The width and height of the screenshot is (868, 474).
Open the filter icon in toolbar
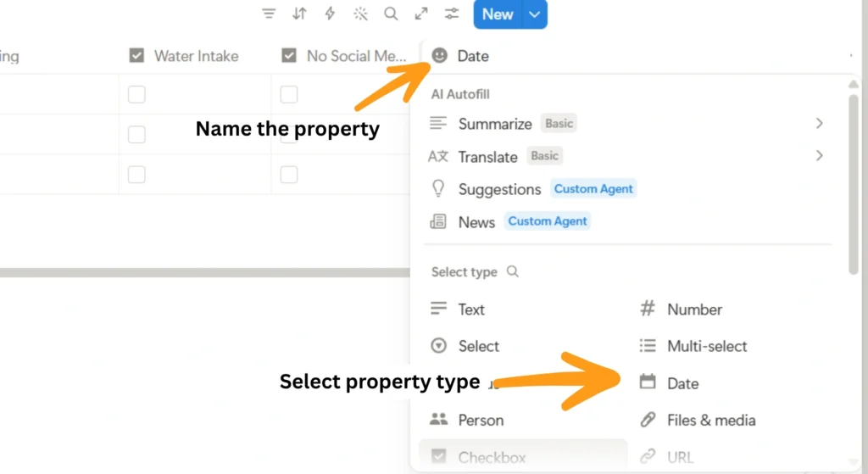tap(269, 14)
